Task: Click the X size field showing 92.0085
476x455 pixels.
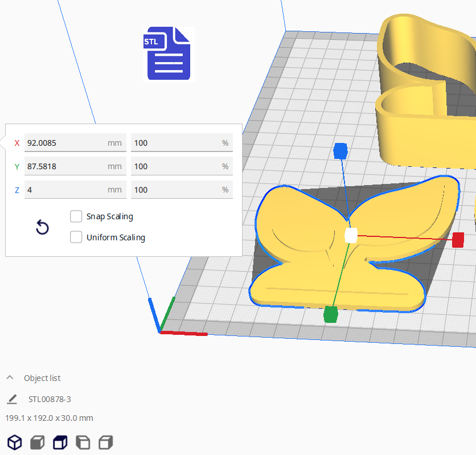Action: click(x=65, y=143)
